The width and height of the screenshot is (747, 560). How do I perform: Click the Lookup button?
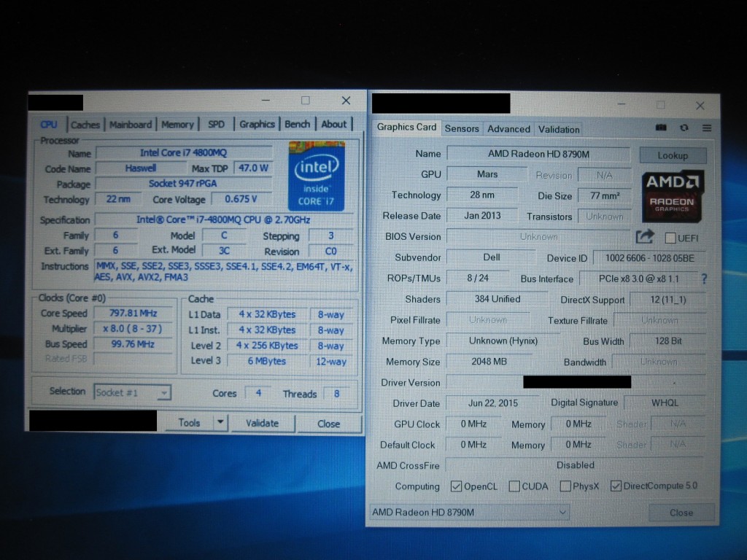pyautogui.click(x=673, y=155)
